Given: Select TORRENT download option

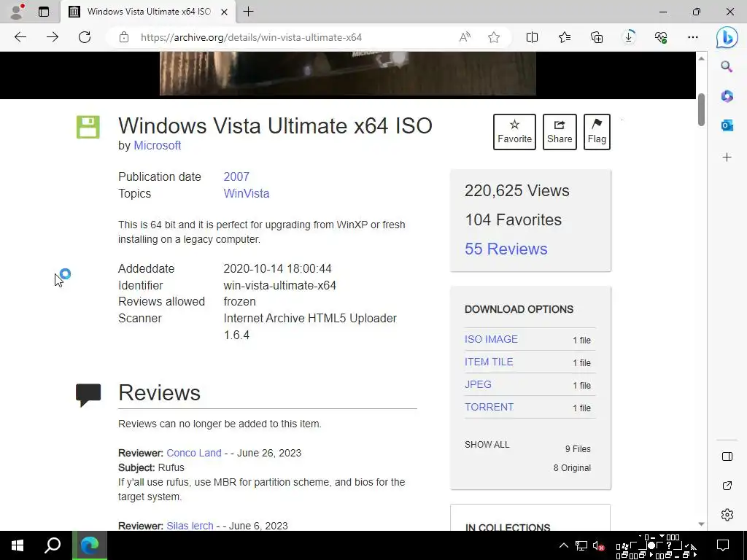Looking at the screenshot, I should 489,407.
